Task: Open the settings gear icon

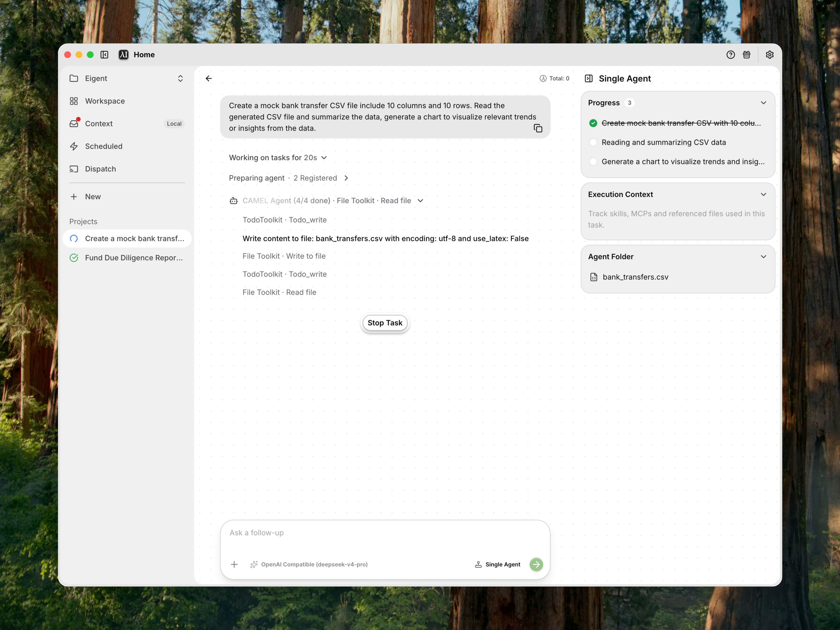Action: 769,55
